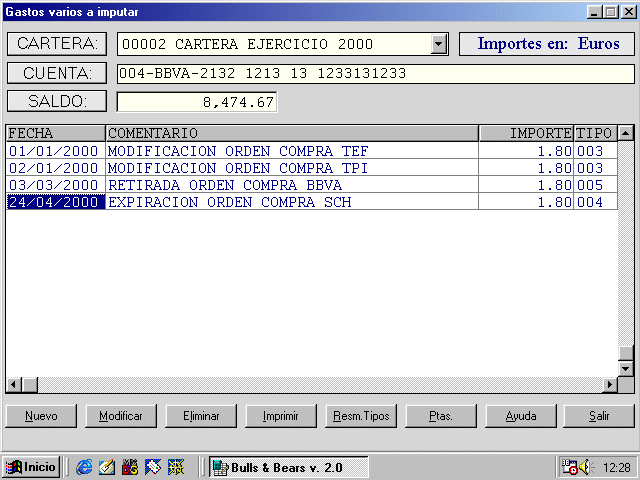640x480 pixels.
Task: Click the COMENTARIO column header
Action: (x=292, y=133)
